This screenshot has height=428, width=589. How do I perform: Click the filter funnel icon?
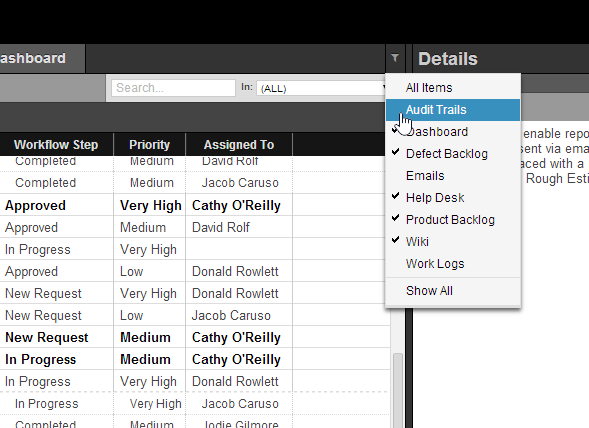(x=395, y=58)
